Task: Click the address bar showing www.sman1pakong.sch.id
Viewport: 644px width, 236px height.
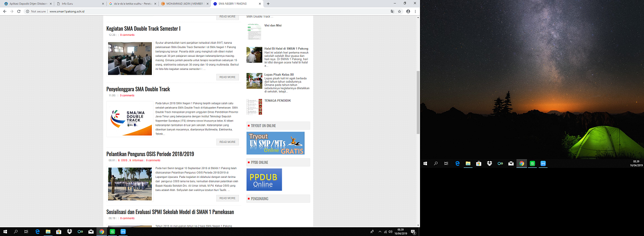Action: (x=66, y=11)
